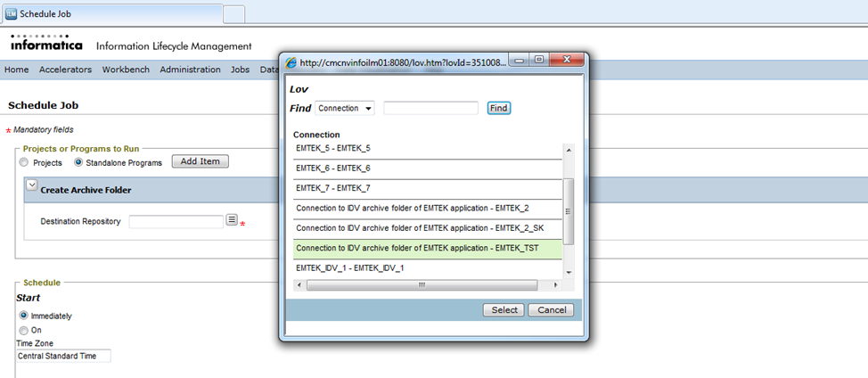Screen dimensions: 868x378
Task: Select IDV archive folder connection EMTEK_TST
Action: click(x=428, y=249)
